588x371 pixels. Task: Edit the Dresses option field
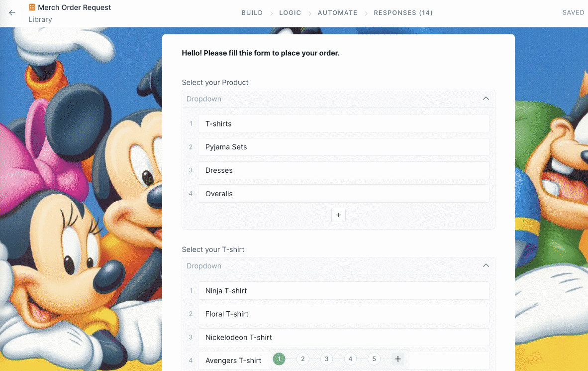pyautogui.click(x=344, y=170)
